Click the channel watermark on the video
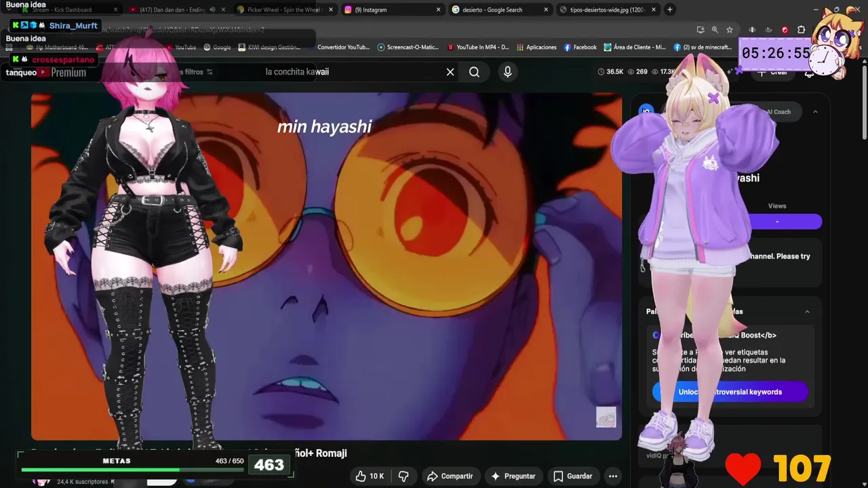The height and width of the screenshot is (488, 868). click(606, 417)
